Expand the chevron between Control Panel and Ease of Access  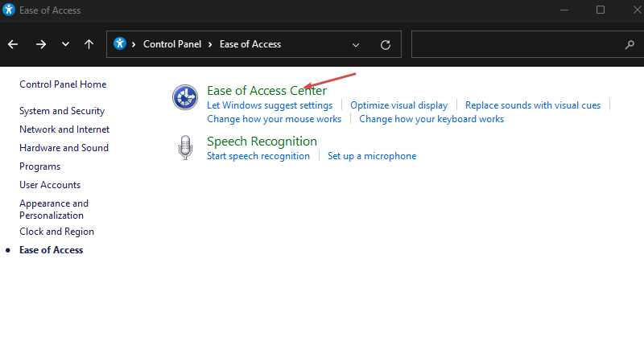pos(210,44)
